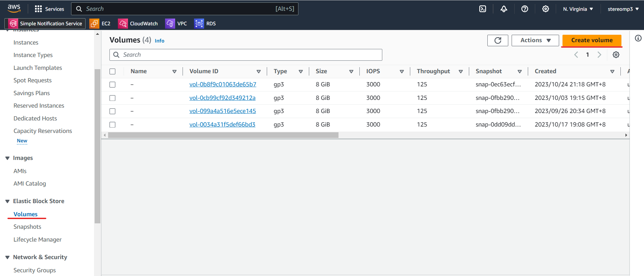Click the search magnifier in the volumes filter

[x=116, y=55]
